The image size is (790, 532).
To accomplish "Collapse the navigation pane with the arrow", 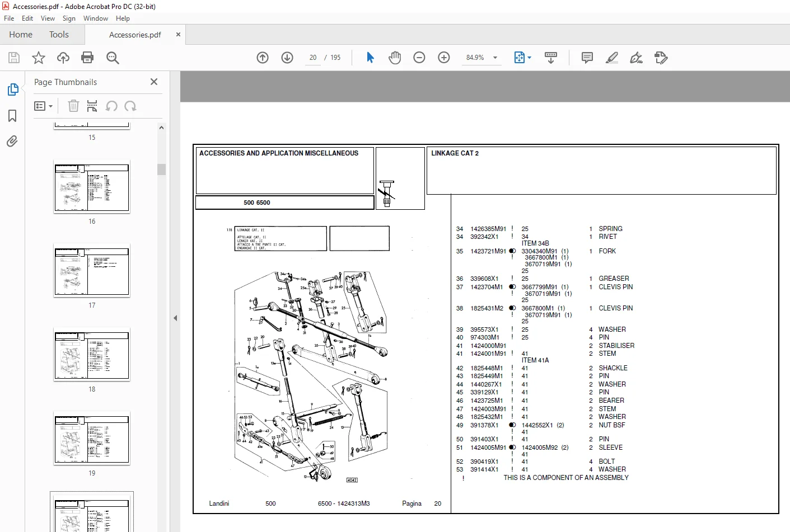I will click(x=175, y=318).
